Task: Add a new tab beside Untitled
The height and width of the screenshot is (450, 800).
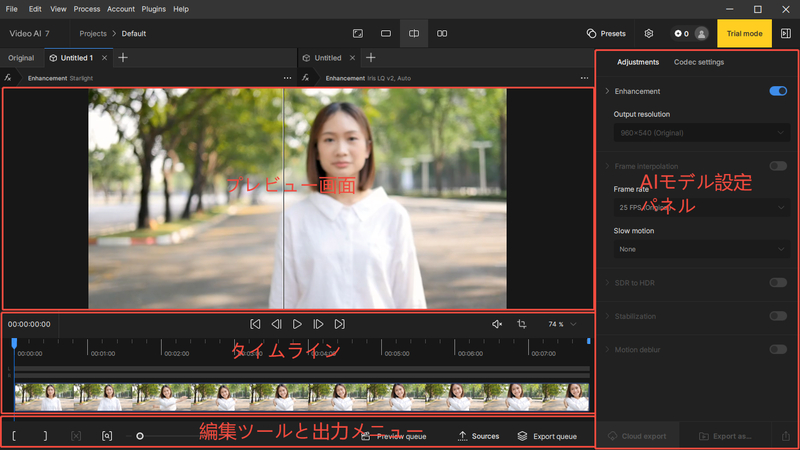Action: pyautogui.click(x=371, y=58)
